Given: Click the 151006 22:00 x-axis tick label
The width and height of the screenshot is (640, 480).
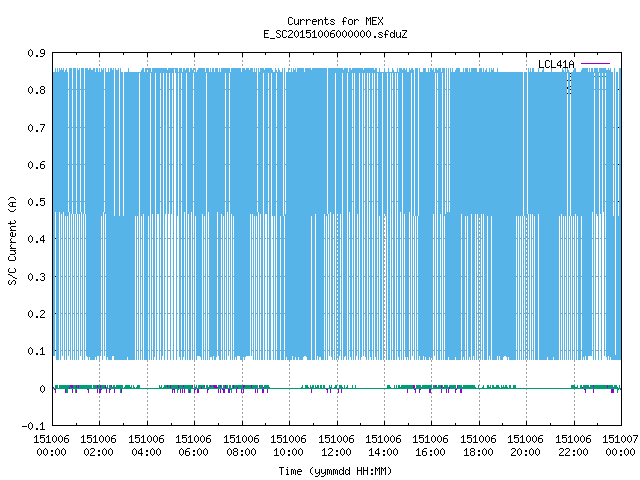Looking at the screenshot, I should click(x=573, y=446).
